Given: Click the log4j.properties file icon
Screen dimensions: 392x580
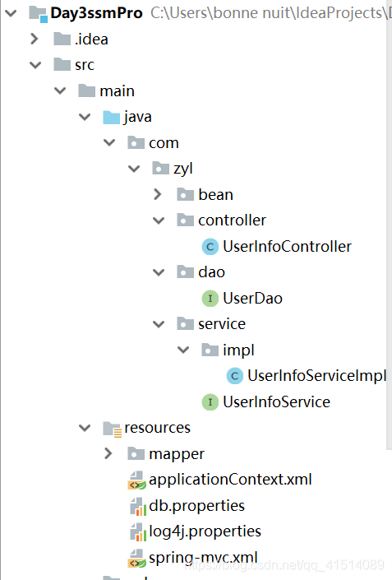Looking at the screenshot, I should (136, 532).
